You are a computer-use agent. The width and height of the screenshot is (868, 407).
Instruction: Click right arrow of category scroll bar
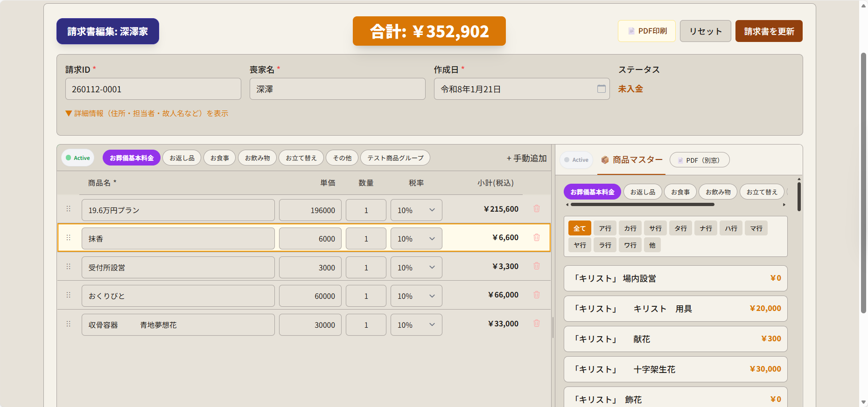784,205
